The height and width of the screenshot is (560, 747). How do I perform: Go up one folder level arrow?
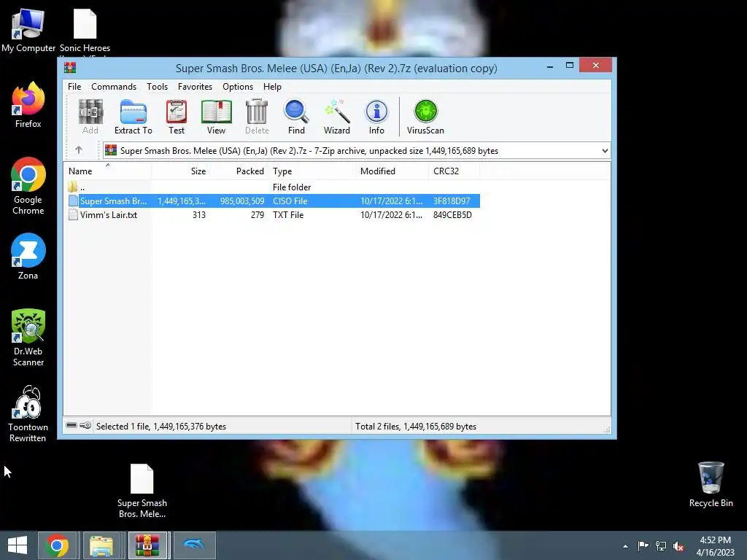pyautogui.click(x=79, y=150)
